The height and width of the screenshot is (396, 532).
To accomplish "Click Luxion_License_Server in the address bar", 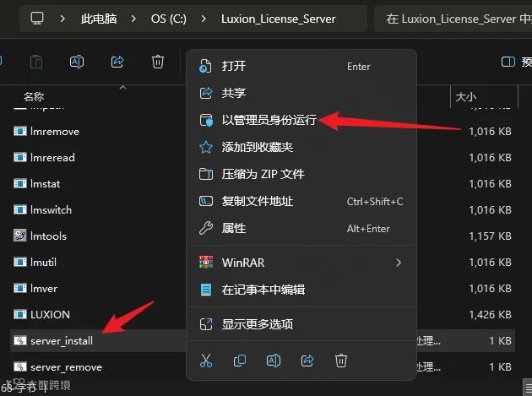I will [279, 19].
